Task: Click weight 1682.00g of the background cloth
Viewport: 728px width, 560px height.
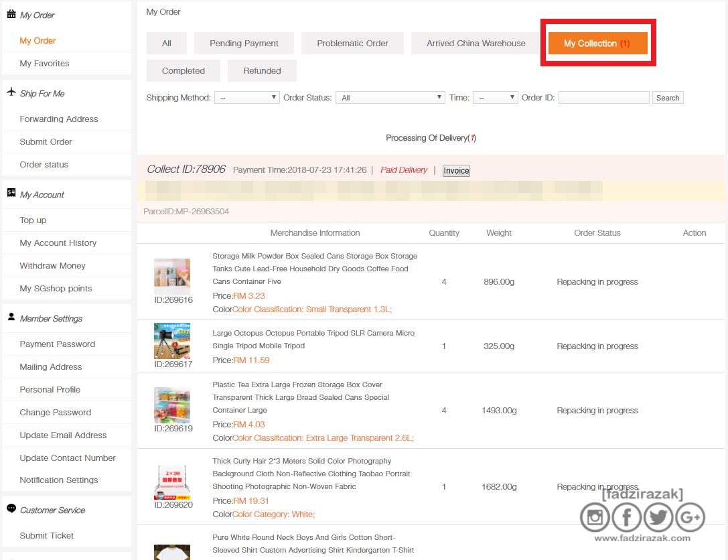Action: [x=499, y=486]
